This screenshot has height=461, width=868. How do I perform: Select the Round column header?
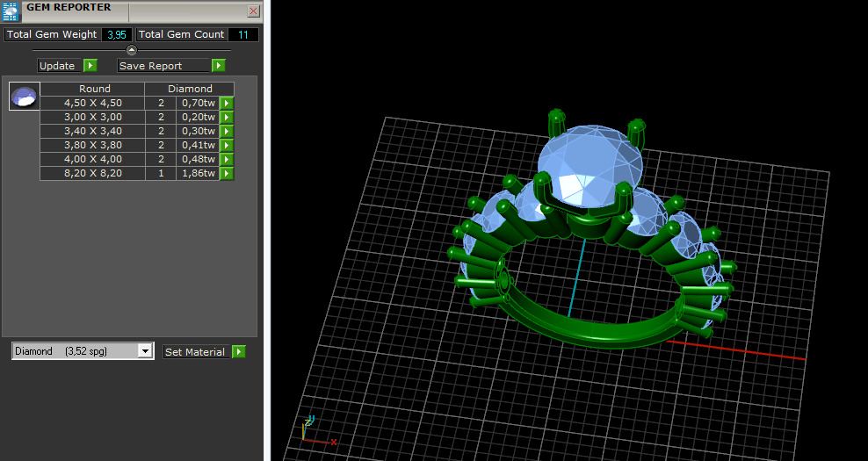click(92, 89)
